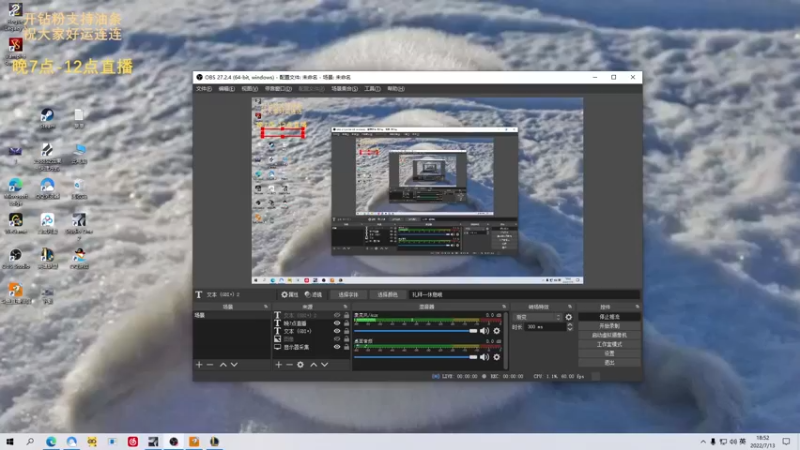Open the 工具(T) menu
This screenshot has width=800, height=450.
click(x=372, y=88)
